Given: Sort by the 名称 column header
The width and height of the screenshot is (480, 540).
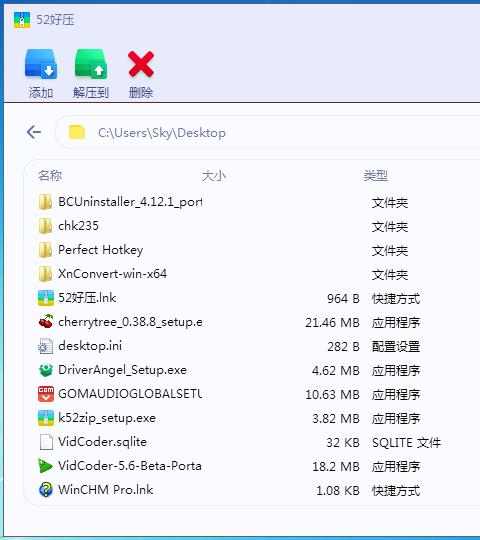Looking at the screenshot, I should [50, 175].
